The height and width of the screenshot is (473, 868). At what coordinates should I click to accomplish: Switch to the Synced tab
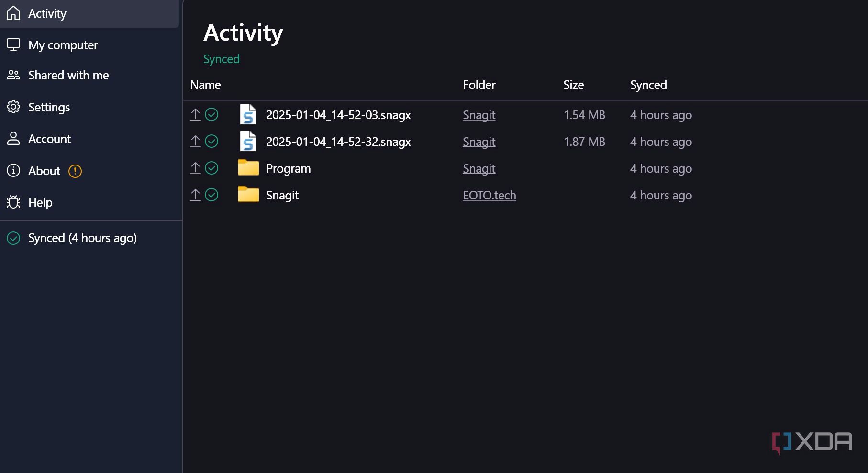coord(222,59)
